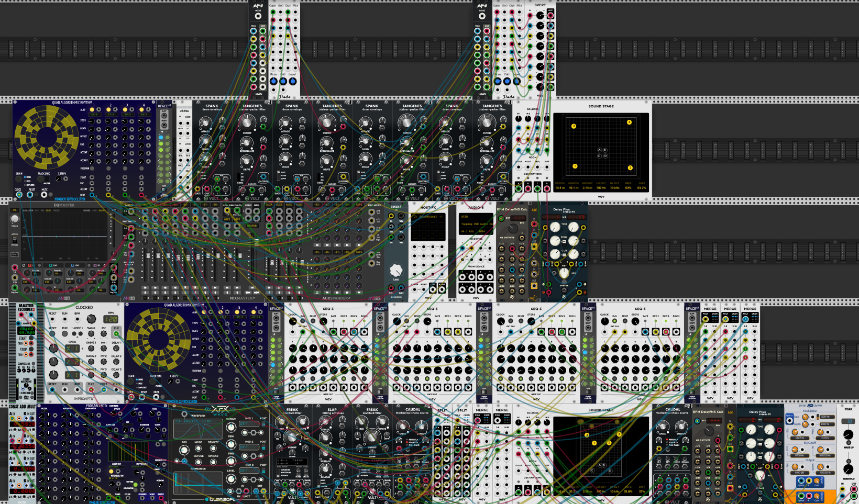Click the ENERGY knob on the Caudal beside BPM Delay
Image resolution: width=859 pixels, height=504 pixels.
point(681,427)
